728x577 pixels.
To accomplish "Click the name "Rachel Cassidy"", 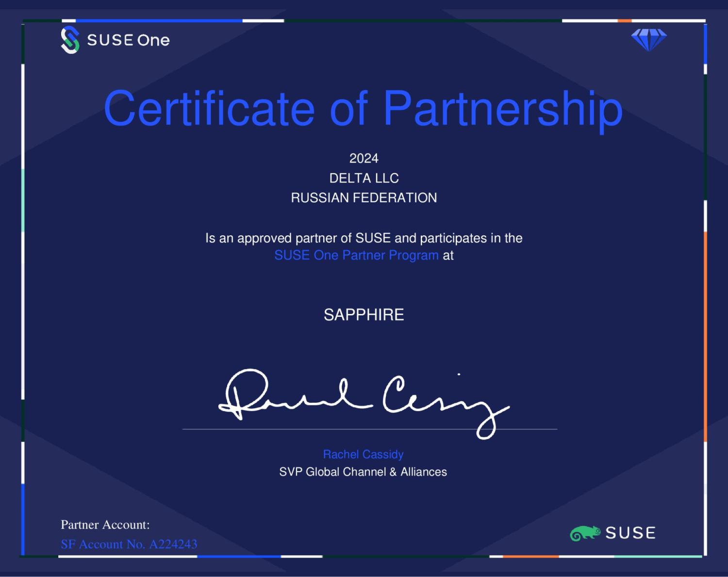I will pos(364,454).
